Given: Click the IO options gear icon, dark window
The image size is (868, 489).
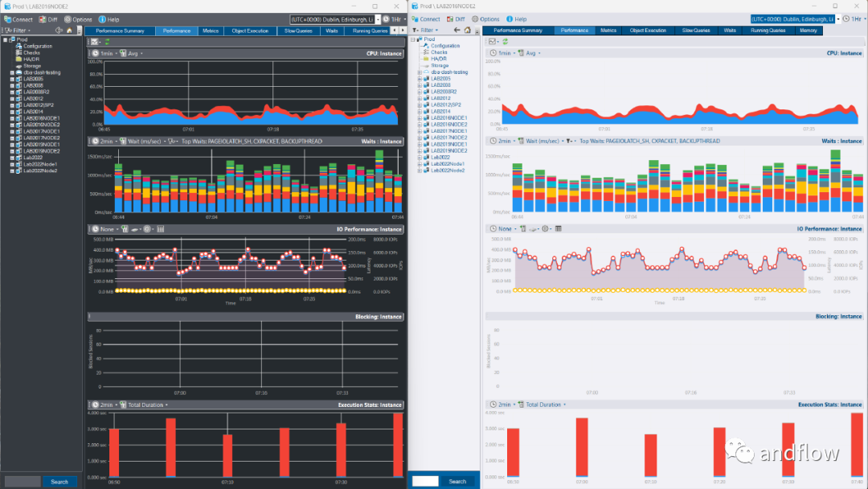Looking at the screenshot, I should [x=149, y=229].
